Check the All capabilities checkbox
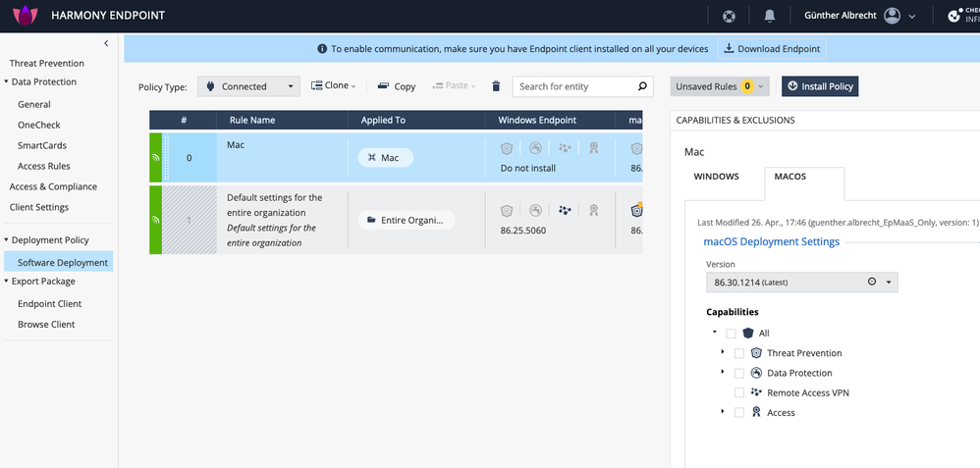This screenshot has width=980, height=468. coord(732,334)
